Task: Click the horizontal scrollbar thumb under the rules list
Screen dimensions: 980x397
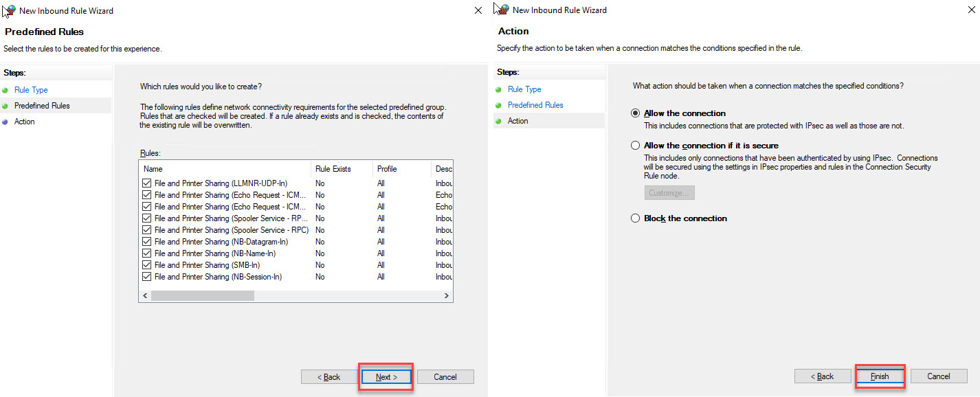Action: (203, 295)
